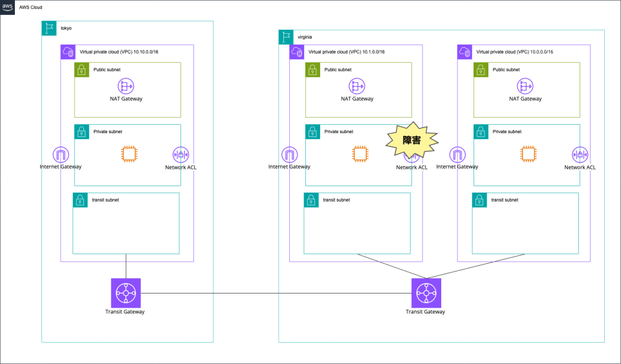Click "Virtual private cloud (VPC) 10.0.0.0/16" label
Screen dimensions: 621x364
[x=515, y=52]
